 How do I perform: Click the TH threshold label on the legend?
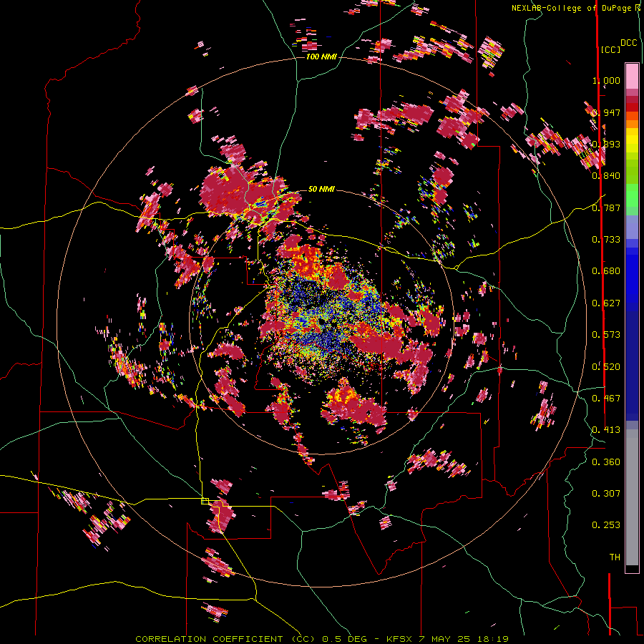pos(615,557)
